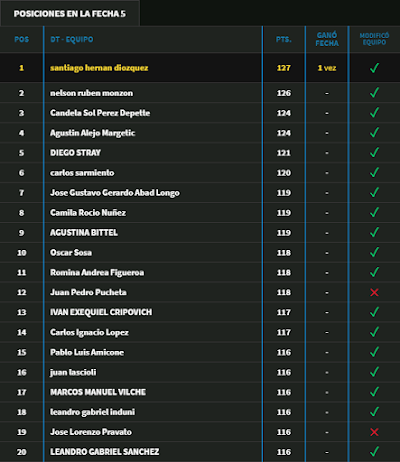400x462 pixels.
Task: Click green check for Romina Andrea Figueroa
Action: coord(374,272)
